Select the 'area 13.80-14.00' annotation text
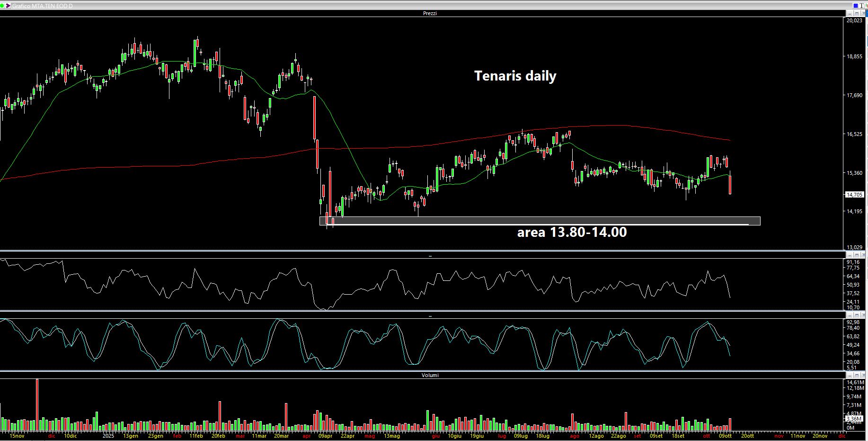868x441 pixels. tap(572, 232)
